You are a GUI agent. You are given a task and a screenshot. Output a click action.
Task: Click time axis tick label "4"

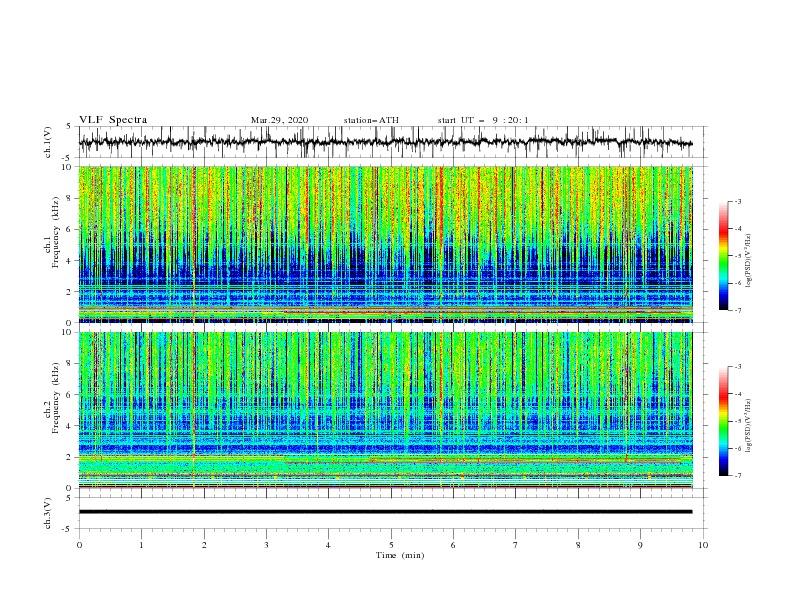(x=328, y=545)
